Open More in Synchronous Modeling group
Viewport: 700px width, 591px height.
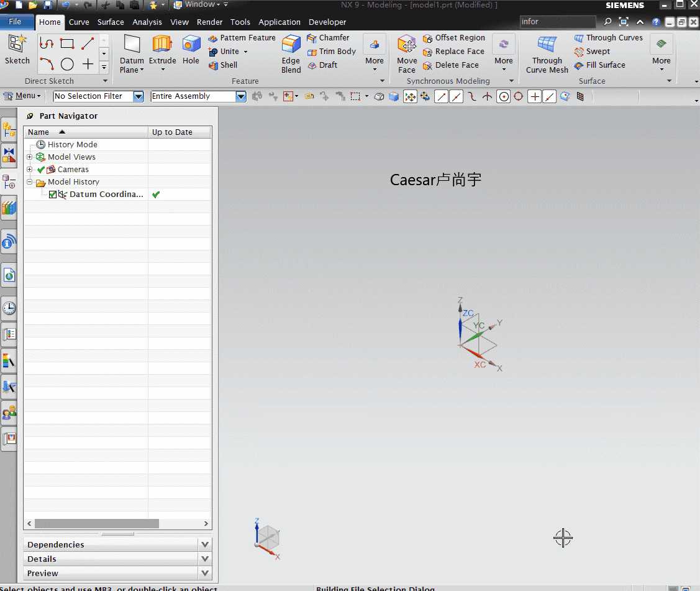click(504, 53)
